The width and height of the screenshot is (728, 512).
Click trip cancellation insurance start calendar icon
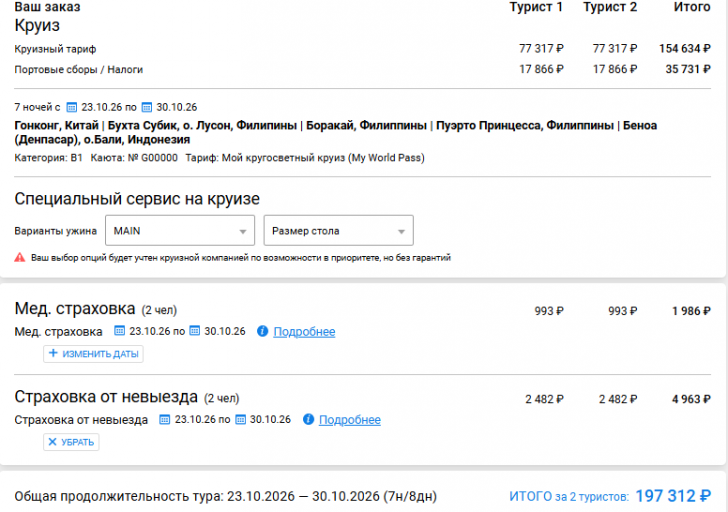164,419
